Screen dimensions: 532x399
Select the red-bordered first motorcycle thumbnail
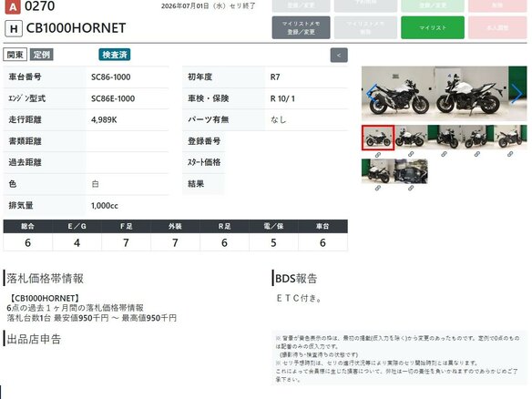click(x=378, y=138)
